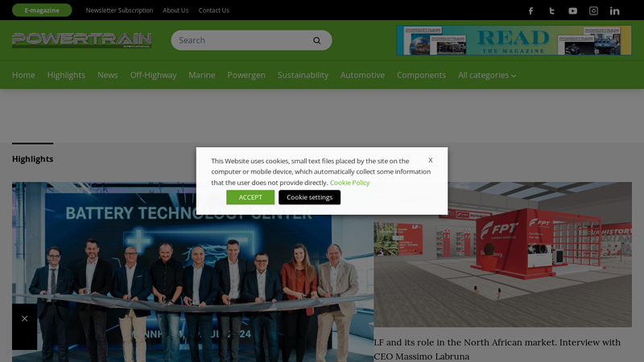Go to About Us page
Screen dimensions: 644x362
175,10
